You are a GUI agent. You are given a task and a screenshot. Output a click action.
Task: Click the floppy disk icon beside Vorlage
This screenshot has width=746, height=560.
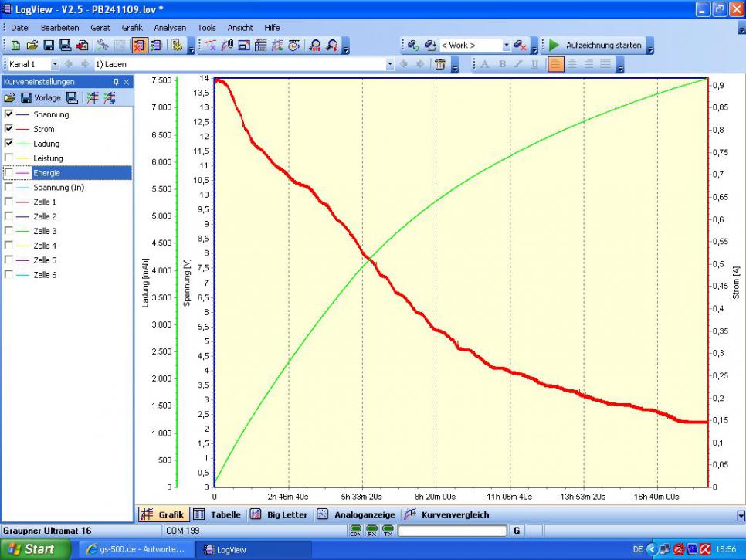pos(25,97)
